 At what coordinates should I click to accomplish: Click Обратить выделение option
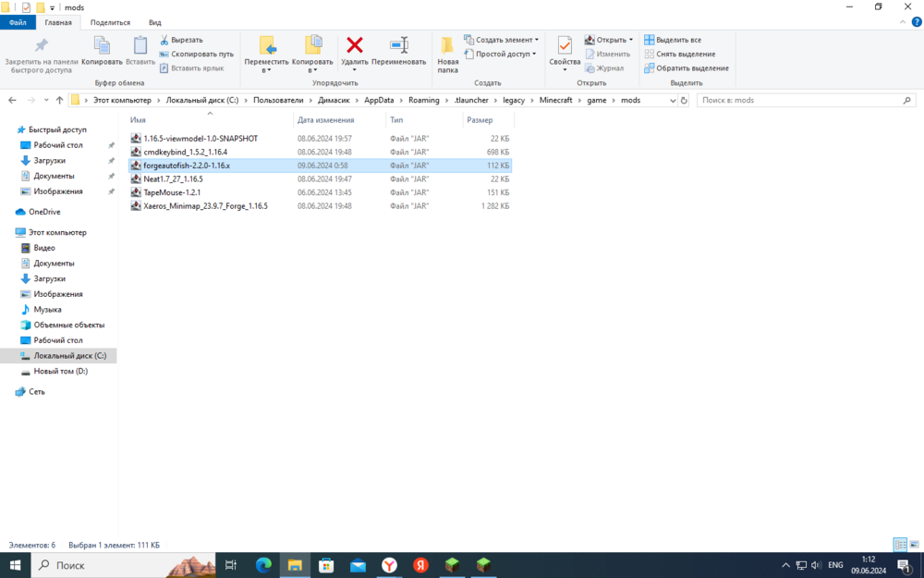pyautogui.click(x=687, y=68)
